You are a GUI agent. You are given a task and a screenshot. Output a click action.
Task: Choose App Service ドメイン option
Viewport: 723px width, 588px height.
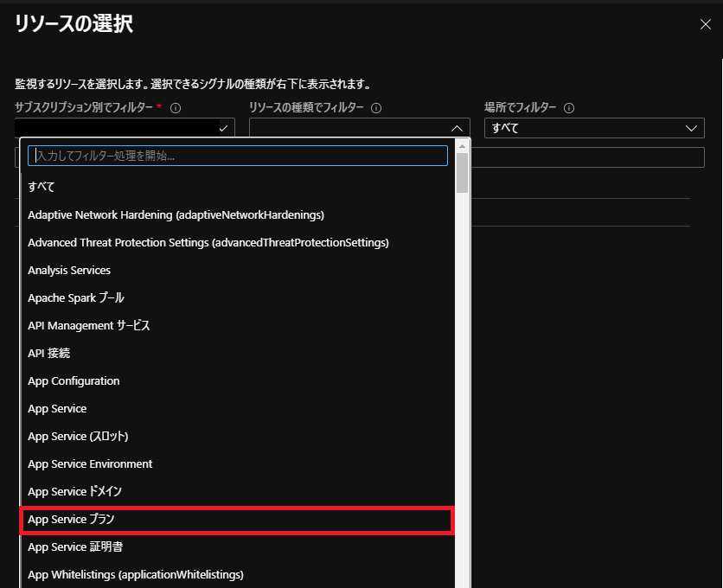click(238, 492)
